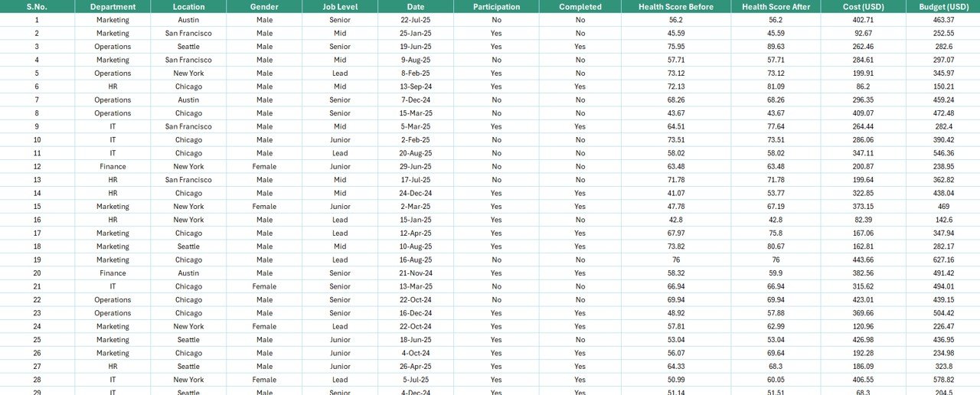Viewport: 980px width, 395px height.
Task: Click the Participation column header
Action: 496,7
